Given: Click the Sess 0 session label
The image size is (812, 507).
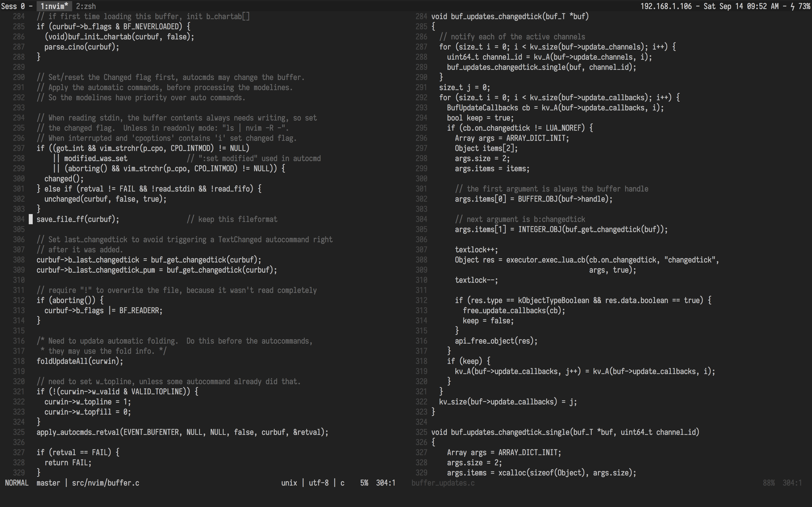Looking at the screenshot, I should [13, 6].
